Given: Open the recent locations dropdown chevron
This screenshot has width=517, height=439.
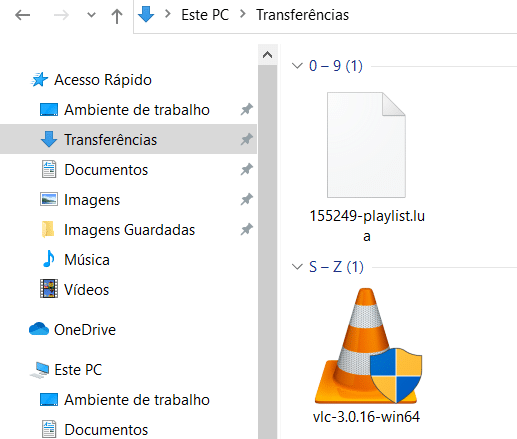Looking at the screenshot, I should click(x=91, y=15).
